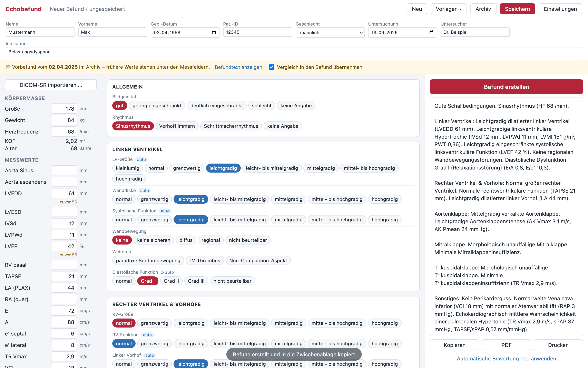This screenshot has height=368, width=588.
Task: Set Bildqualität to 'gering eingeschränkt'
Action: pos(157,106)
